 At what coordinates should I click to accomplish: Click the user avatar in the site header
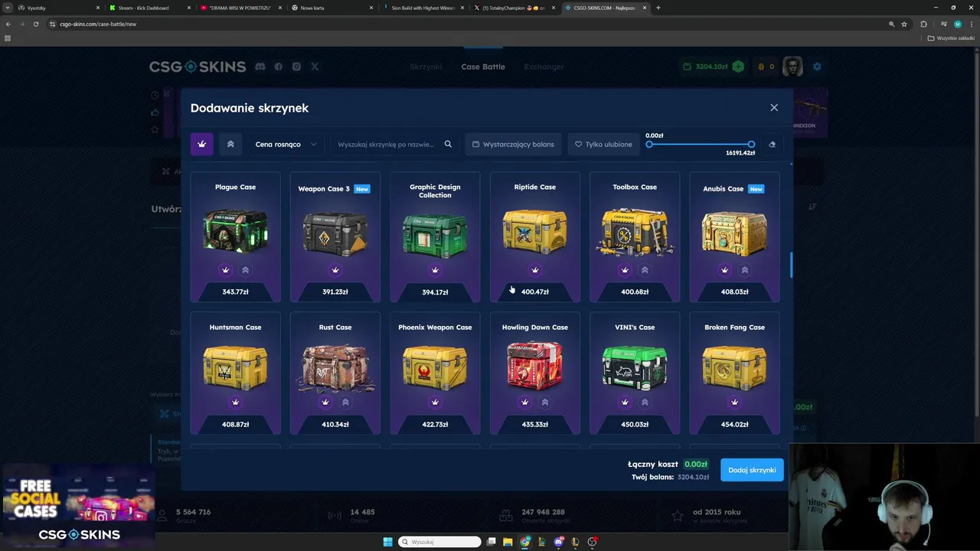(792, 67)
